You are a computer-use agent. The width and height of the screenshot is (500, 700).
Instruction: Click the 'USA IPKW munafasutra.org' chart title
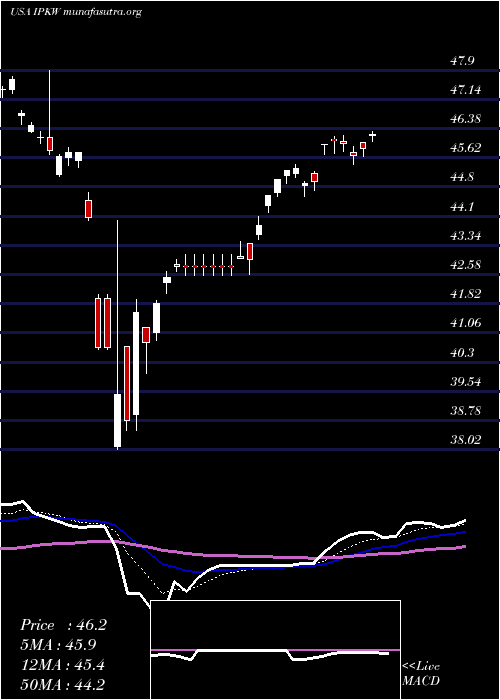coord(75,12)
